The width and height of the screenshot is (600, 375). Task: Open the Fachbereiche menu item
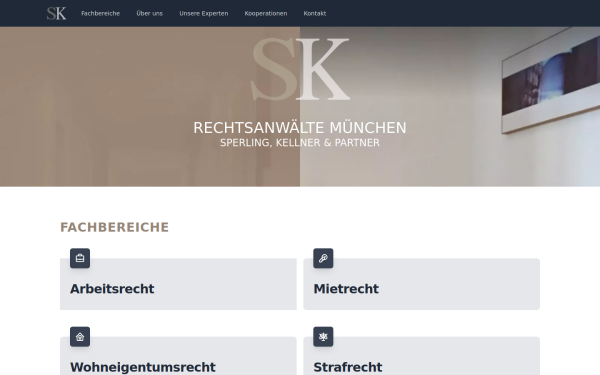(x=100, y=13)
